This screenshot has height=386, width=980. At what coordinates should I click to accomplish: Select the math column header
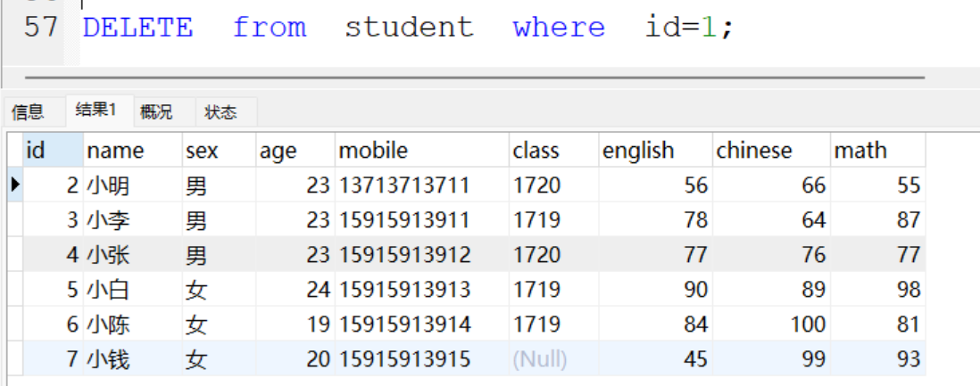tap(877, 151)
